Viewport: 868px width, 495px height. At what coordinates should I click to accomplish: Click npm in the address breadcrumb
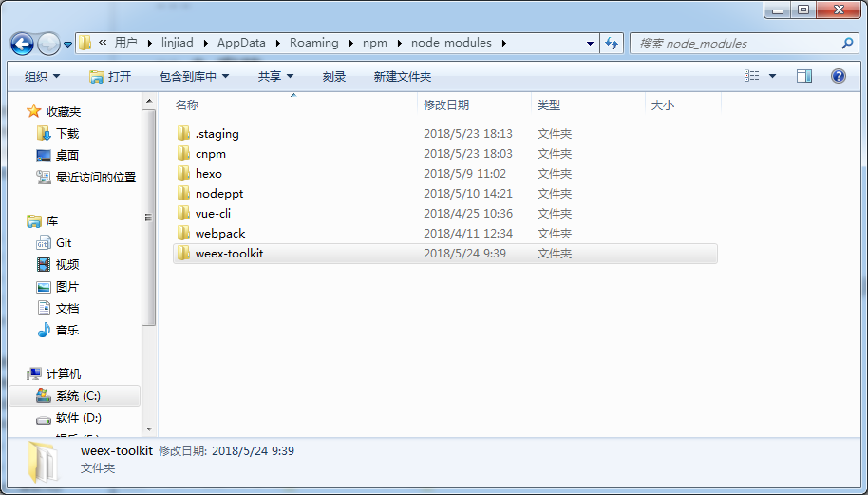375,43
